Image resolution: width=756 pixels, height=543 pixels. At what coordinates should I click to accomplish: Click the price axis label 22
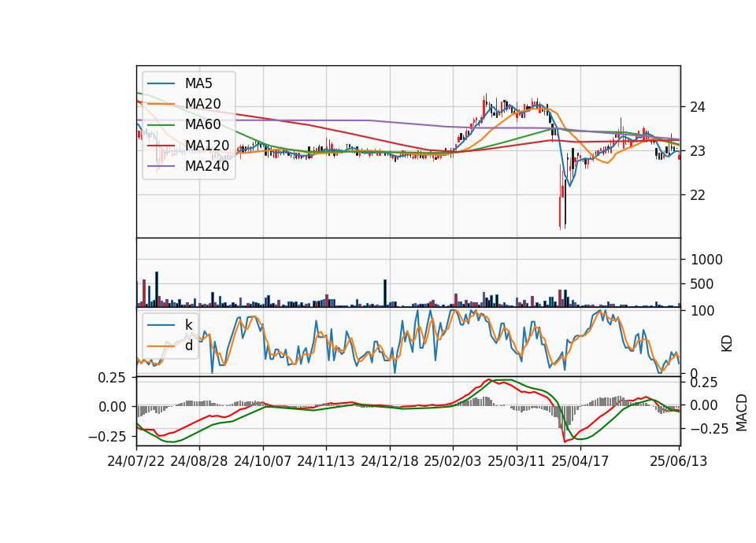point(697,195)
